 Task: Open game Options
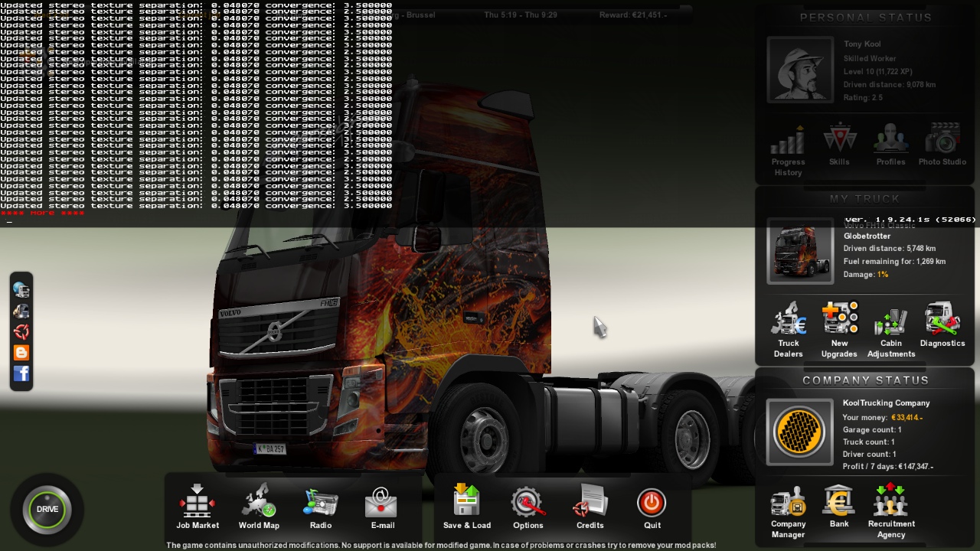[528, 507]
